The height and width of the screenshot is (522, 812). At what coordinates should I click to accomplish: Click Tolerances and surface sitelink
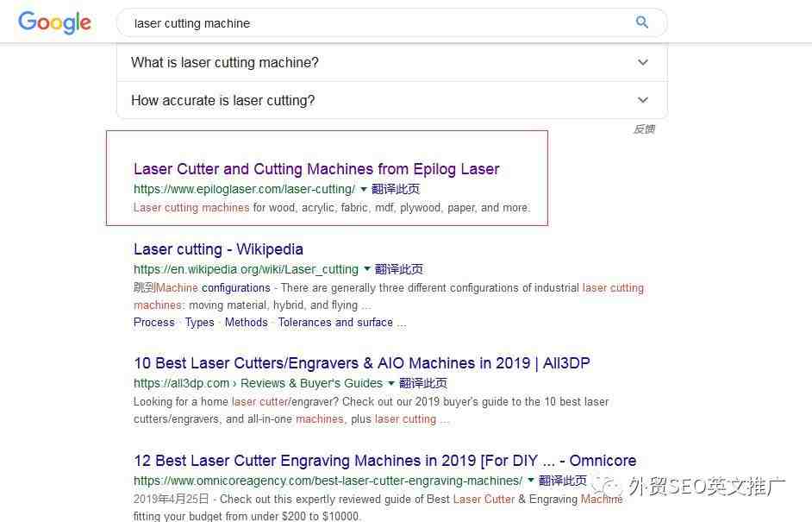click(x=335, y=323)
